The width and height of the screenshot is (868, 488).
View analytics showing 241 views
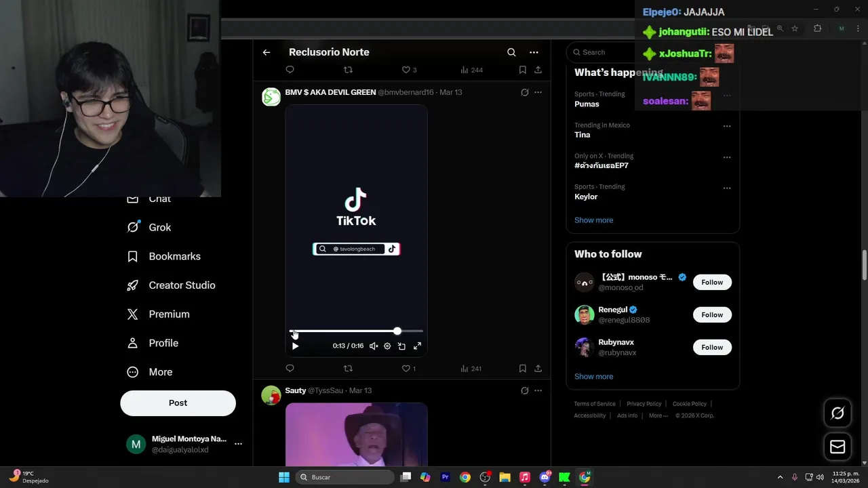click(471, 368)
